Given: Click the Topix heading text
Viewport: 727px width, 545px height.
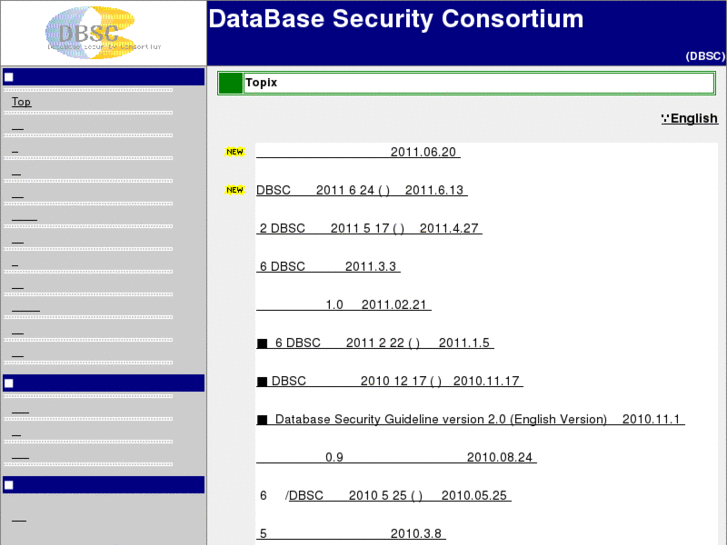Looking at the screenshot, I should click(x=261, y=83).
